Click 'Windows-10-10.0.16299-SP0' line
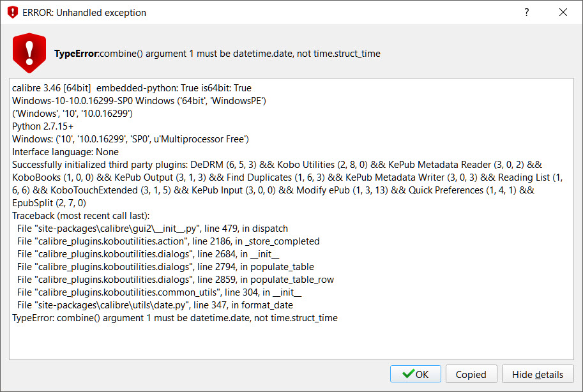Screen dimensions: 583x392 coord(139,101)
